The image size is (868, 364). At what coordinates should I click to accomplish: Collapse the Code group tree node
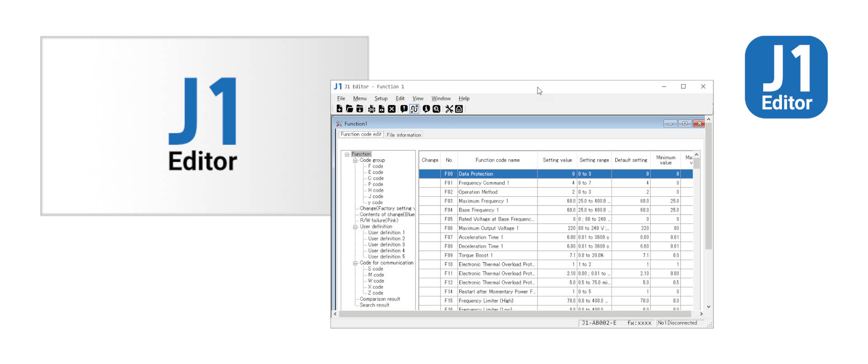(x=355, y=161)
